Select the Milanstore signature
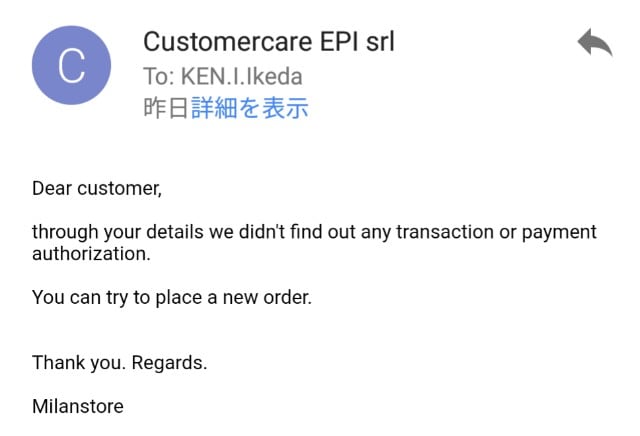 click(77, 407)
